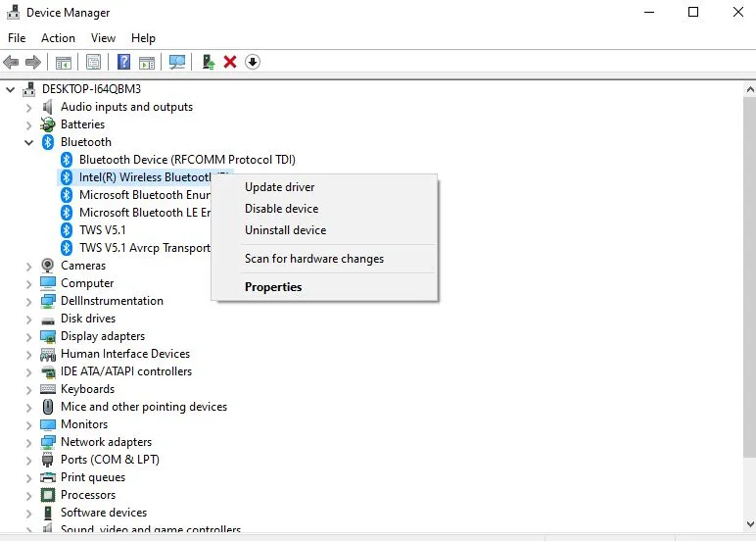Click the Action pane toolbar icon

click(x=147, y=63)
